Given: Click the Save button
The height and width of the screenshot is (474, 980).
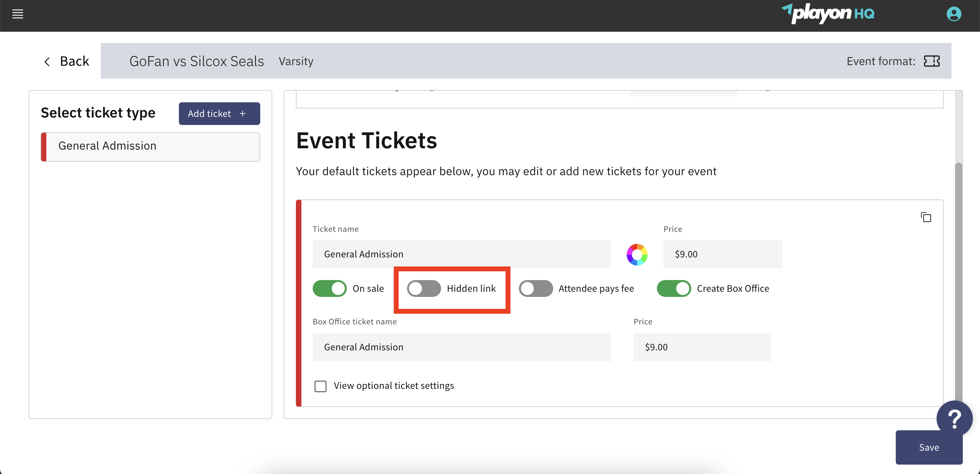Looking at the screenshot, I should point(929,447).
